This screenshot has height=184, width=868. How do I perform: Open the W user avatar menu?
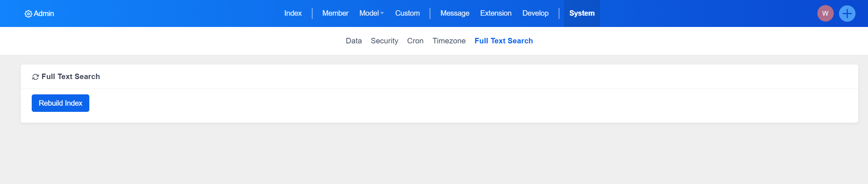coord(825,13)
